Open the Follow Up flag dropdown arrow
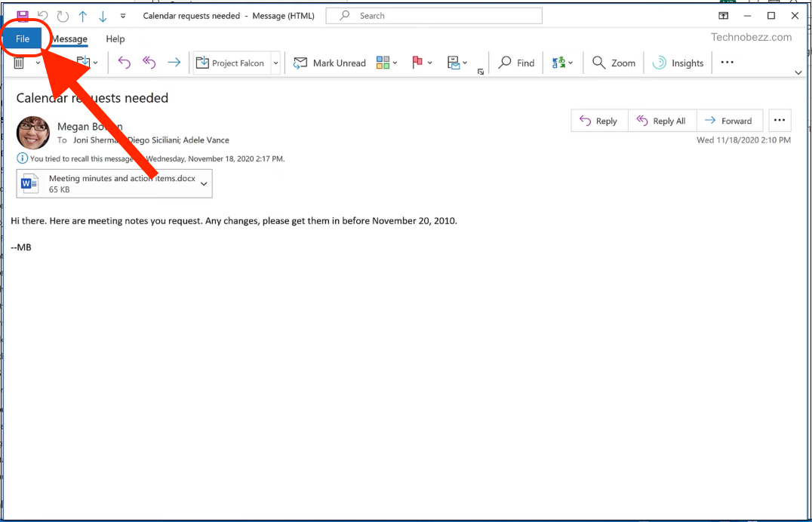 (x=430, y=63)
